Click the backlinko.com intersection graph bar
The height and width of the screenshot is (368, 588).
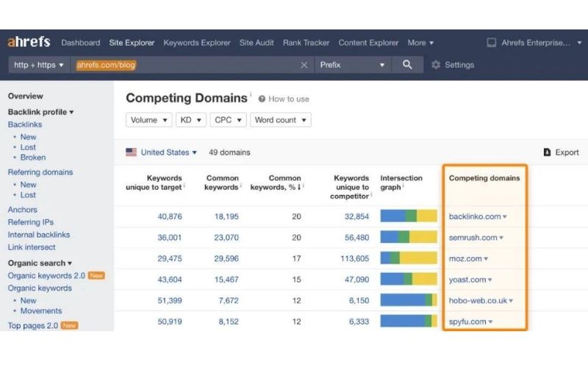coord(409,216)
